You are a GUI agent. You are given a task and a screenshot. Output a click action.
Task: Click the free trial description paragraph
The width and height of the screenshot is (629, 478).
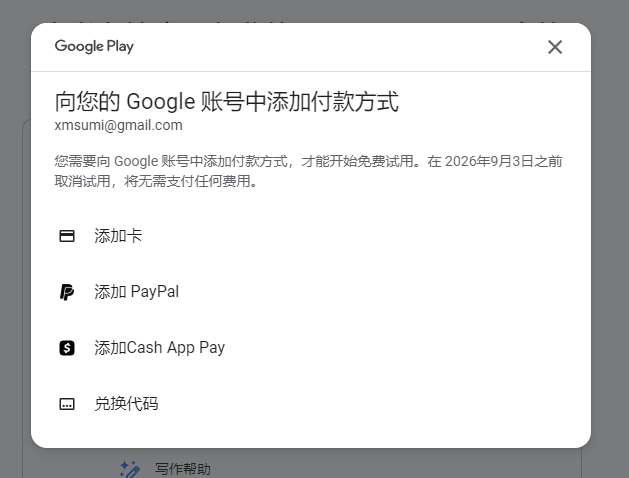308,171
